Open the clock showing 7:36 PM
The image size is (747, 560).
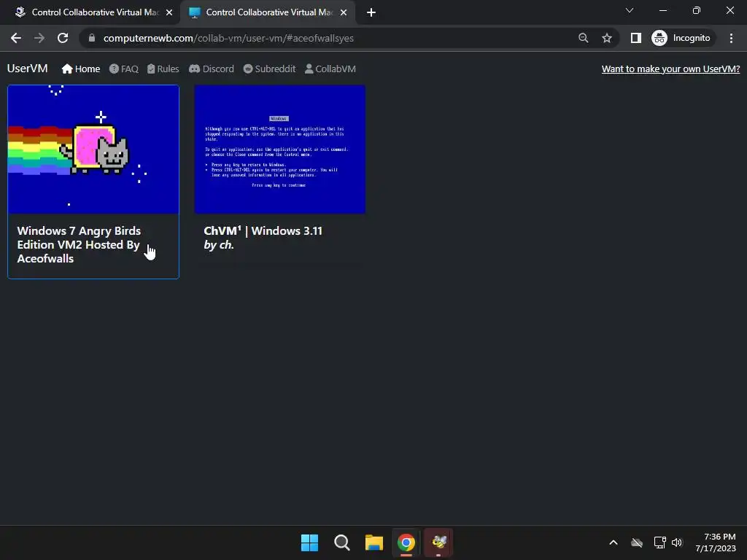point(716,542)
